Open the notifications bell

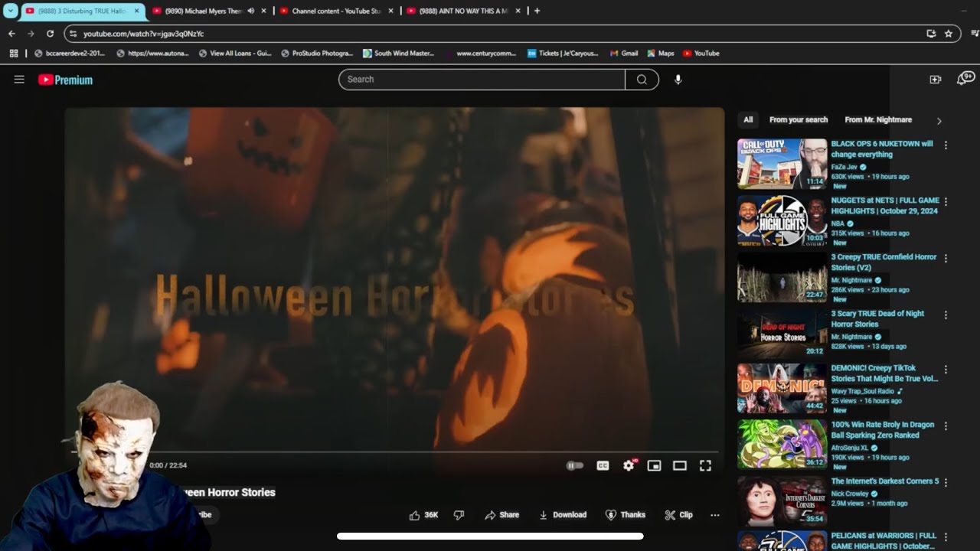(965, 79)
